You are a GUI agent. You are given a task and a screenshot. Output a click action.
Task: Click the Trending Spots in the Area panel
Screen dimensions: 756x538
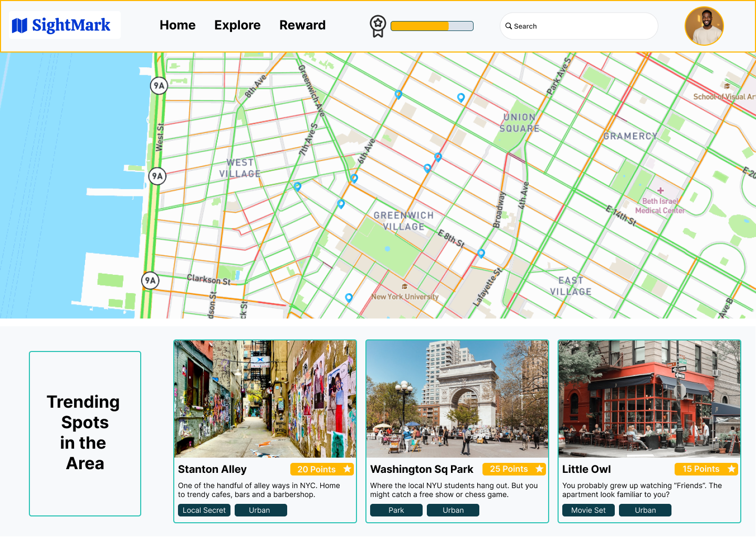[x=85, y=433]
